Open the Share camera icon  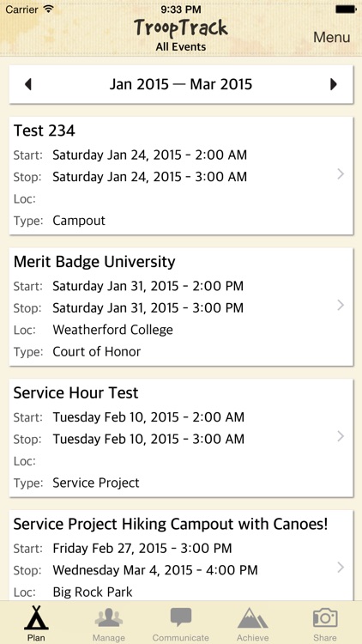click(325, 617)
